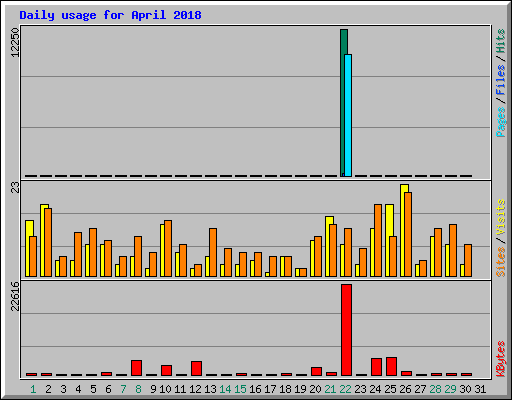Click day label 28 on x-axis
512x400 pixels.
(435, 389)
